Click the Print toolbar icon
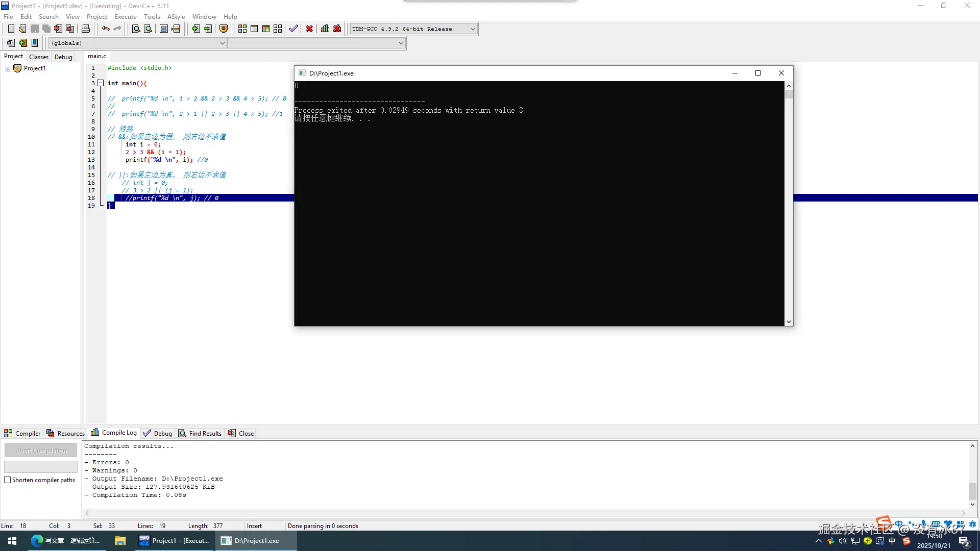The height and width of the screenshot is (551, 980). [x=86, y=29]
